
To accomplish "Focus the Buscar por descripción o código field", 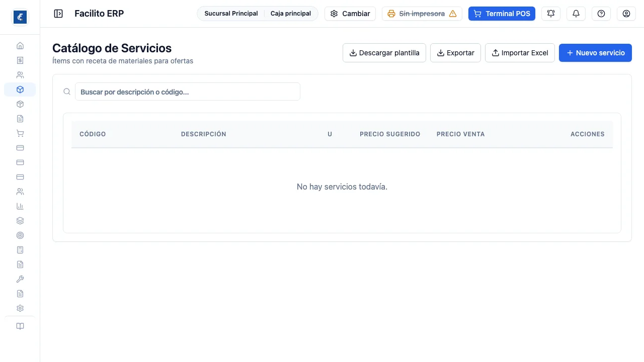I will pos(188,92).
